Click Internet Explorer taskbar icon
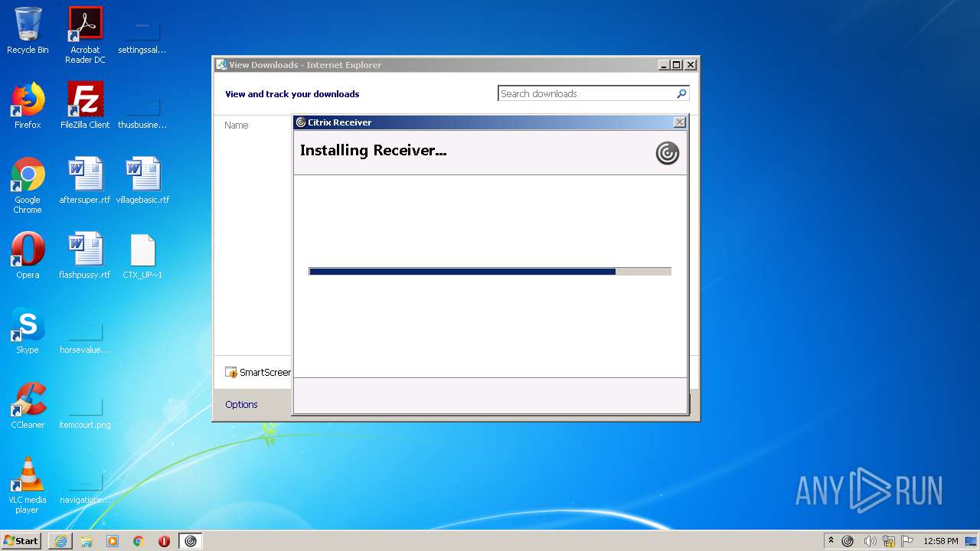Viewport: 980px width, 551px height. tap(60, 541)
